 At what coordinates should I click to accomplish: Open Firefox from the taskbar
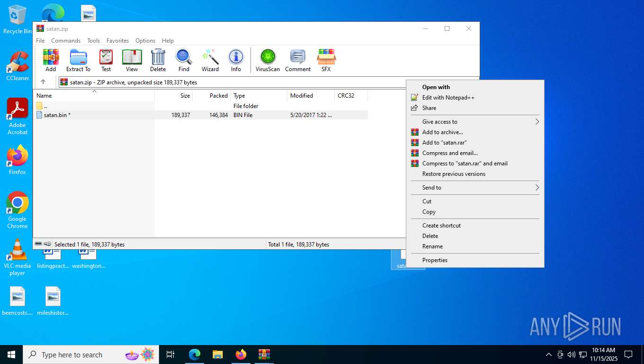pos(241,355)
